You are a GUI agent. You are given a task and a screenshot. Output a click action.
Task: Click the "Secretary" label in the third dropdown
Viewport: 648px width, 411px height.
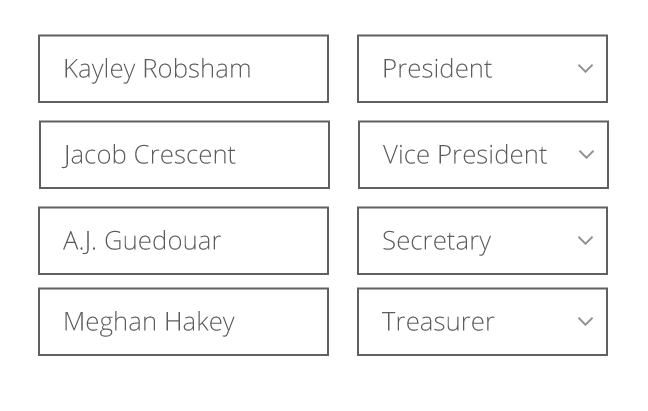[x=436, y=241]
